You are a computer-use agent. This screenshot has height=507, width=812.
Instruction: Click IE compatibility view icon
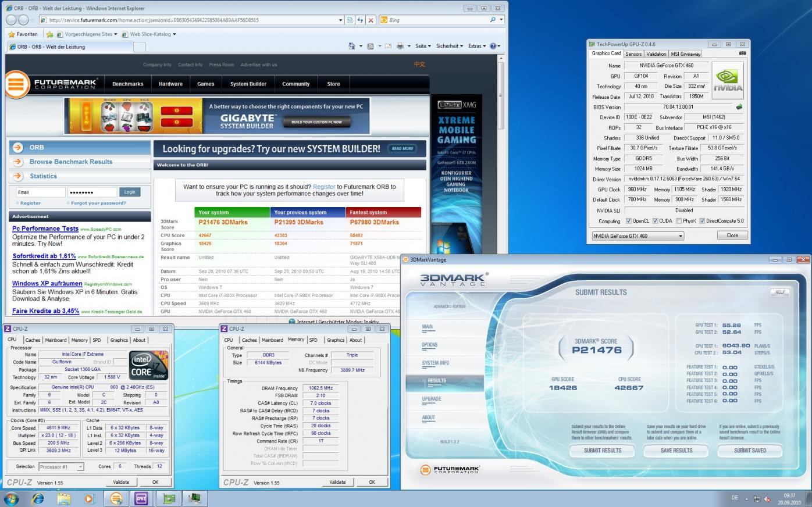[350, 20]
